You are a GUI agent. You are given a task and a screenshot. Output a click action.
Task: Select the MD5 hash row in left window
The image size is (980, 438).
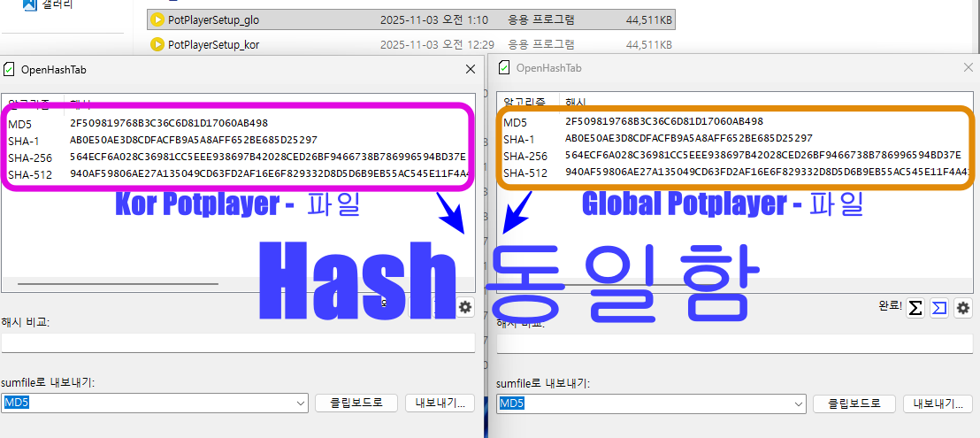click(168, 123)
